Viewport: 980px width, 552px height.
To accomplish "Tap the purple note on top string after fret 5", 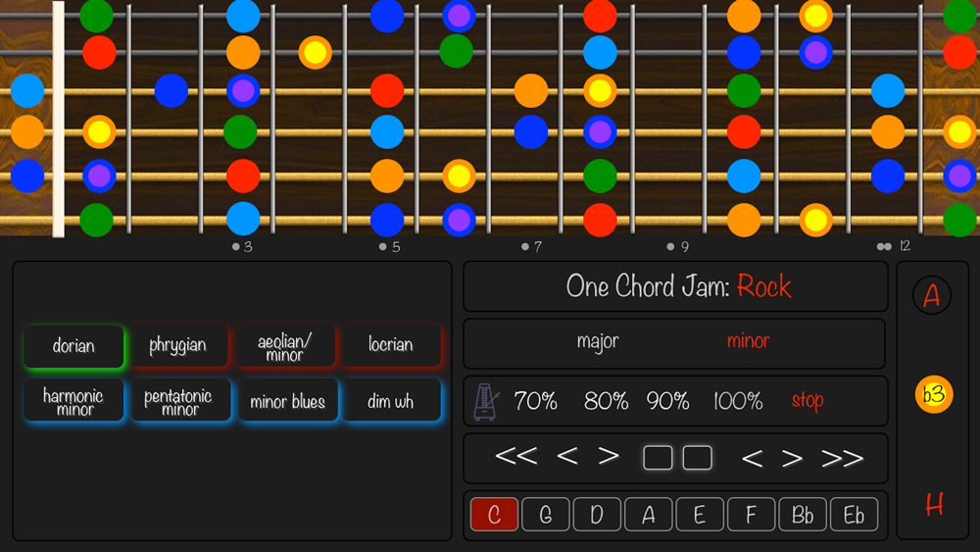I will click(460, 16).
